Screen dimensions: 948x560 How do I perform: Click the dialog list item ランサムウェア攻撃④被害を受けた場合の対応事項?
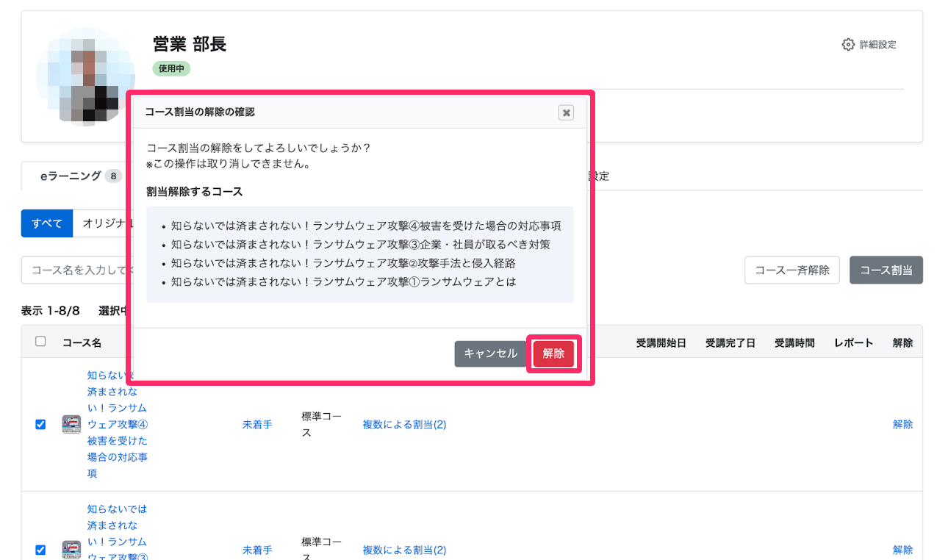(367, 226)
